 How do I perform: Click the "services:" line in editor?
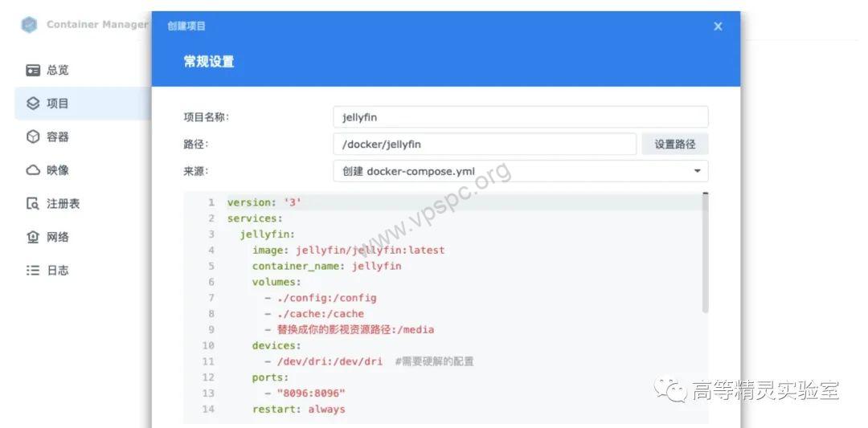pos(255,218)
